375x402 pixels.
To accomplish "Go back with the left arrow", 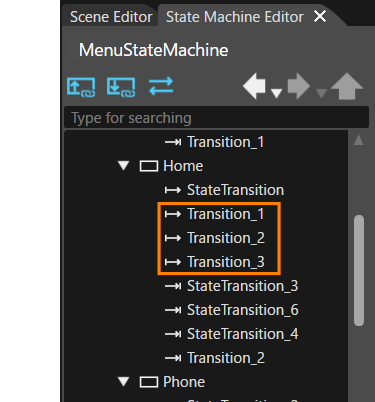I will (254, 86).
